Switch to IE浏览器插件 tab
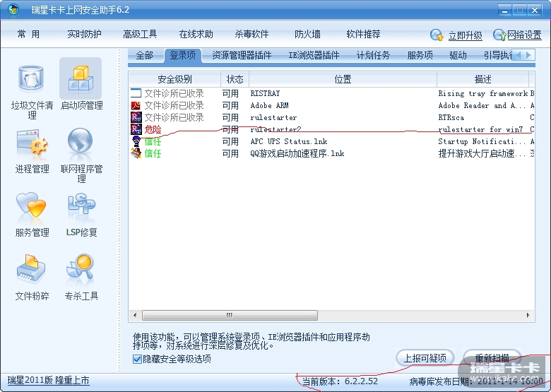The width and height of the screenshot is (551, 392). tap(314, 55)
